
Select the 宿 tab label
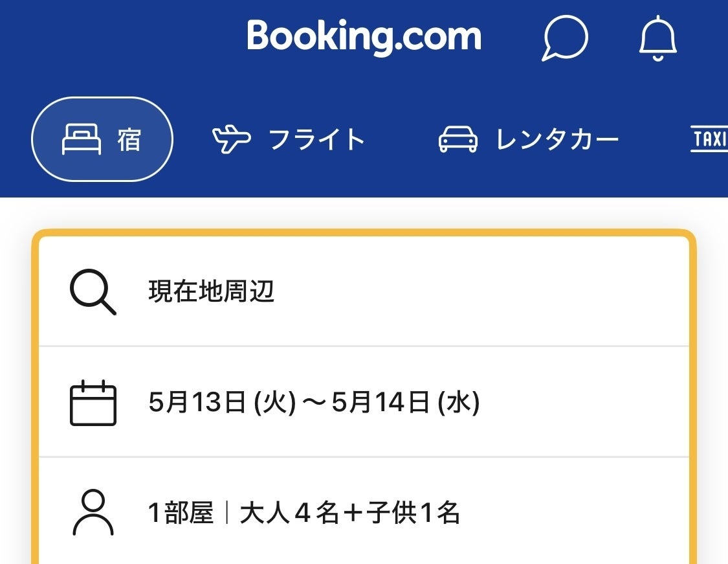click(129, 140)
